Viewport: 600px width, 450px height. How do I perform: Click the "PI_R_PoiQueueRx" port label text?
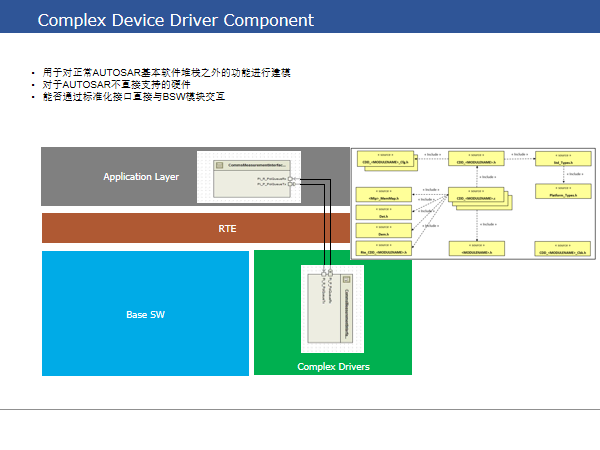pos(271,179)
